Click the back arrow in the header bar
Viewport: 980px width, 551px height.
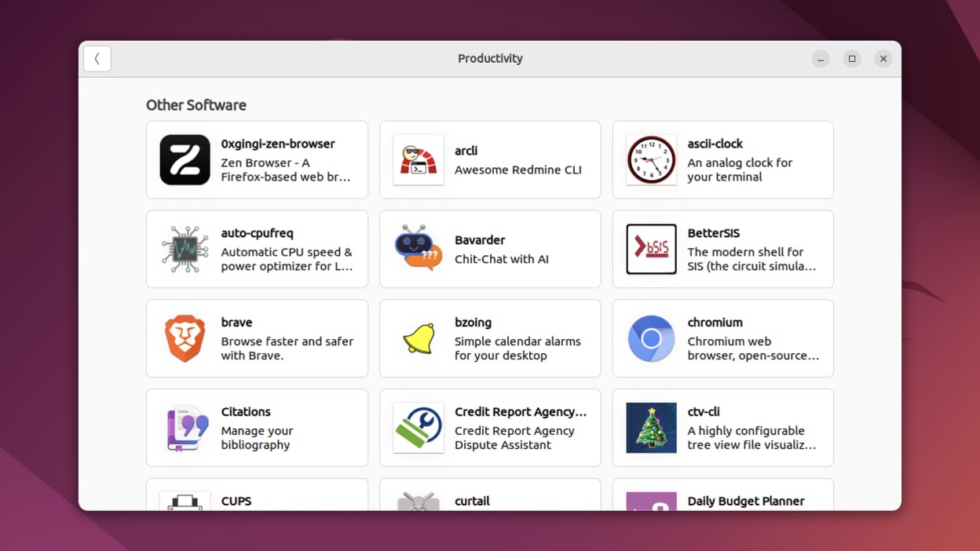[x=97, y=59]
